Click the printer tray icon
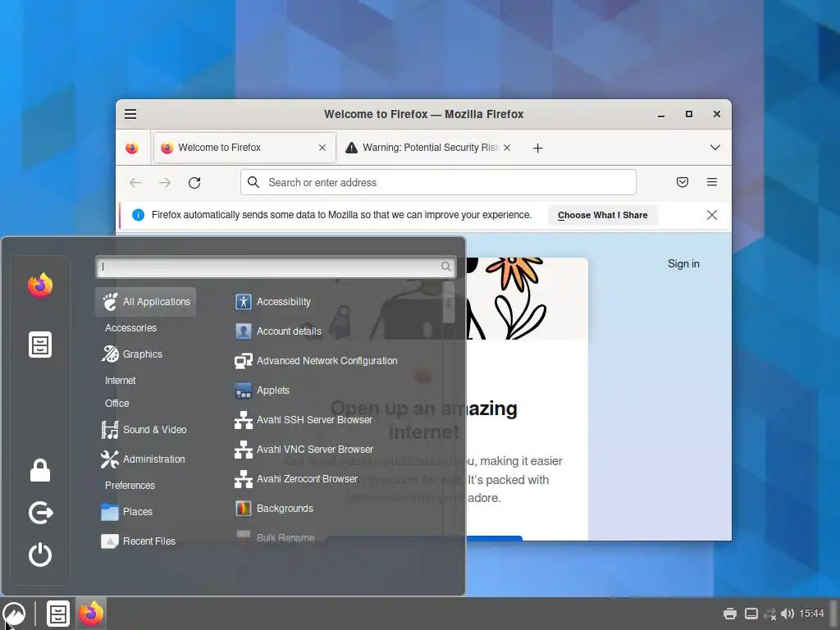Screen dimensions: 840x630 coord(729,614)
